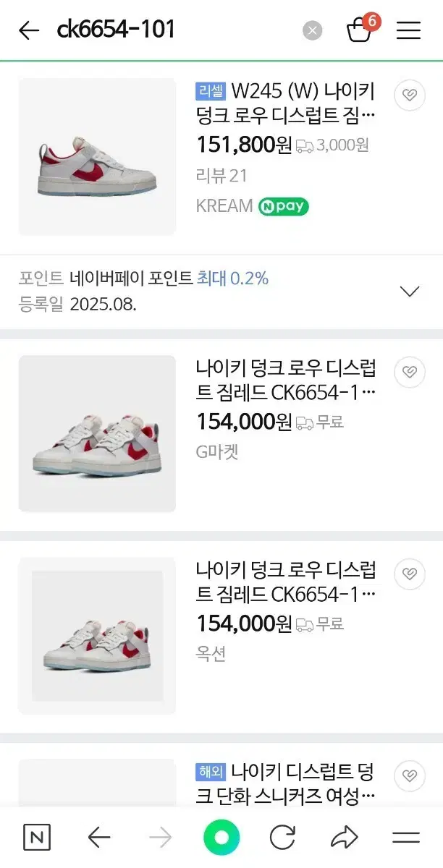Image resolution: width=443 pixels, height=868 pixels.
Task: Open the top hamburger menu
Action: [408, 30]
